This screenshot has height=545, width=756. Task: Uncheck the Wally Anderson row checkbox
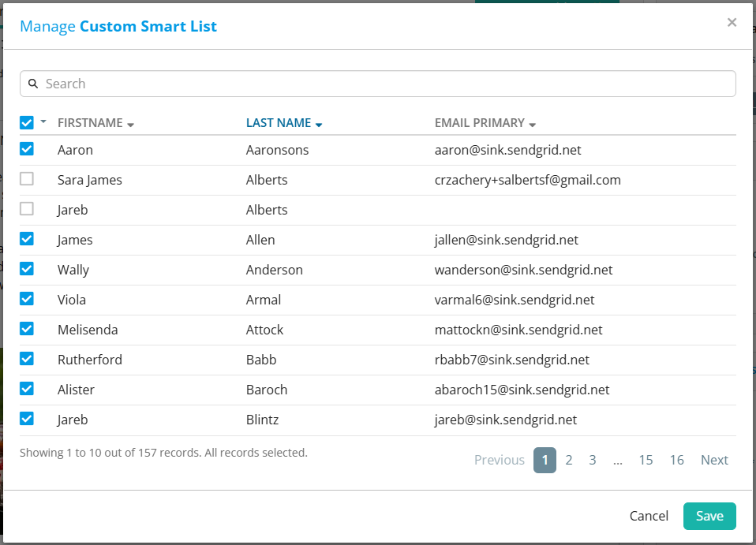tap(27, 269)
